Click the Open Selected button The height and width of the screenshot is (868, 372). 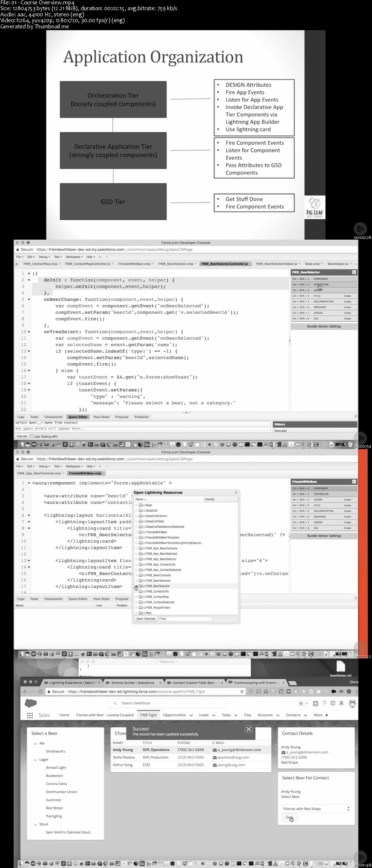(x=146, y=619)
